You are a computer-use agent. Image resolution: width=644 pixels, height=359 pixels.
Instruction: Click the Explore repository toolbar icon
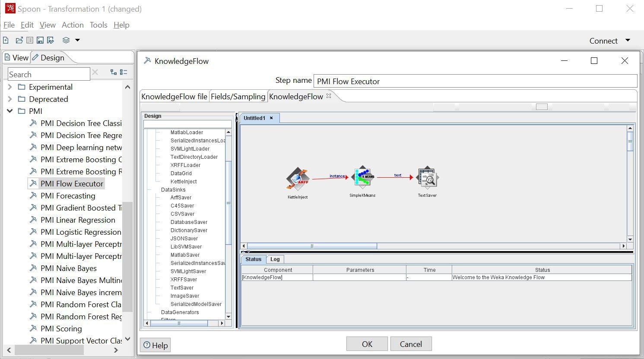(x=29, y=40)
